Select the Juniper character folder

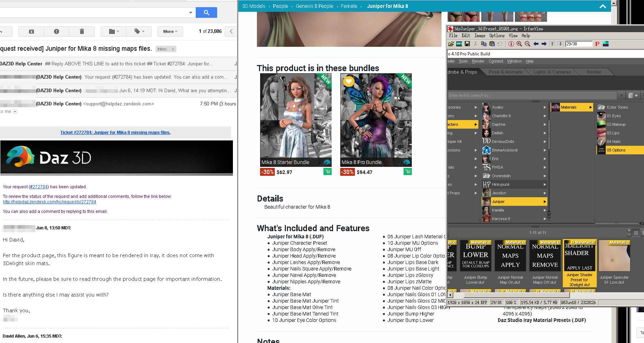(x=514, y=202)
